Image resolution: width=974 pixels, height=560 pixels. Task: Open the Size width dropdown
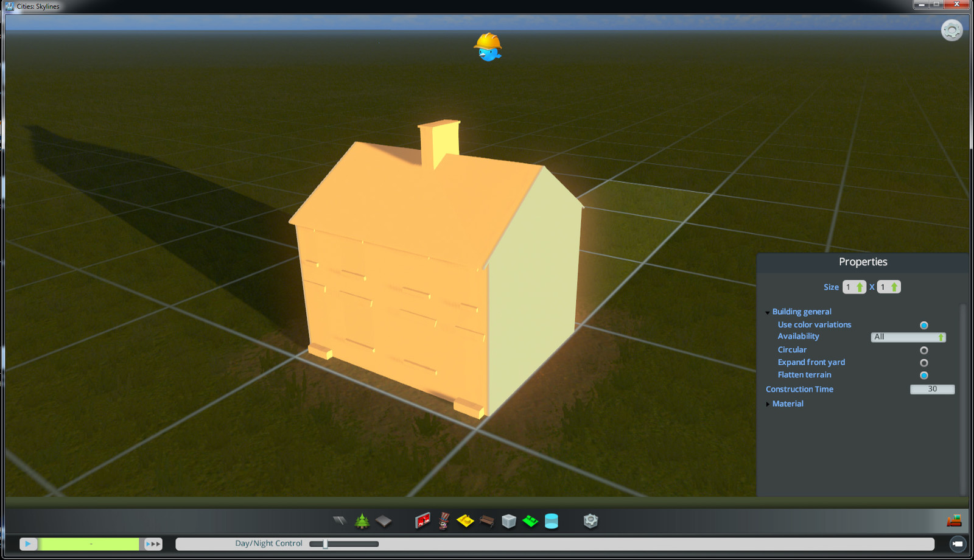[x=854, y=287]
